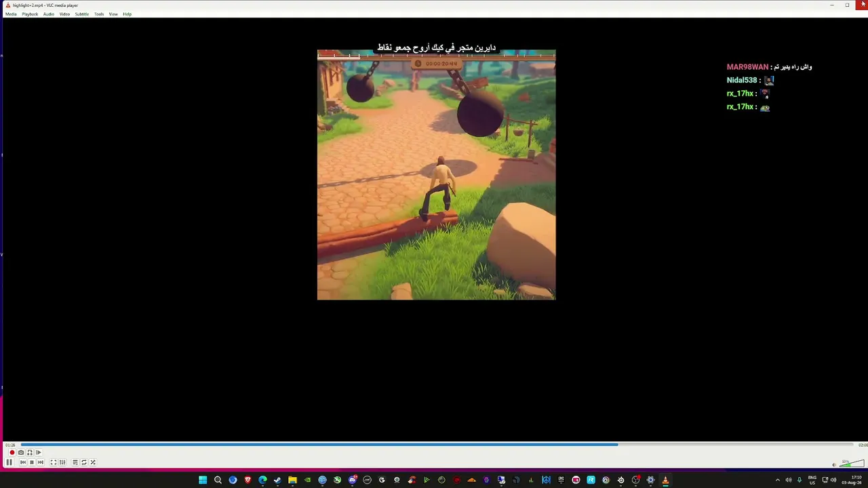Switch the ENG US input language
Image resolution: width=868 pixels, height=488 pixels.
point(812,480)
